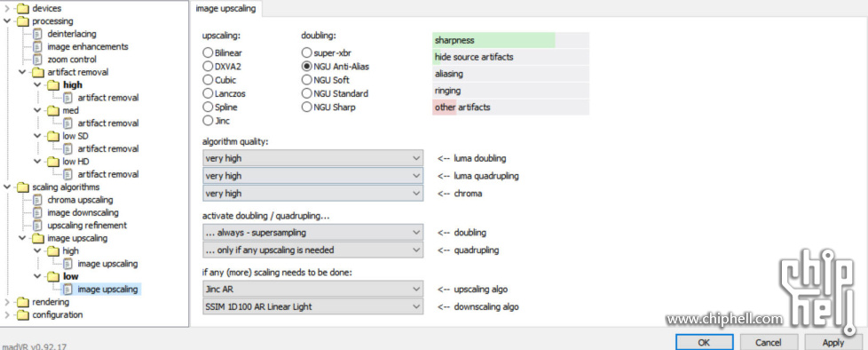This screenshot has width=868, height=350.
Task: Click the rendering folder icon
Action: click(23, 302)
